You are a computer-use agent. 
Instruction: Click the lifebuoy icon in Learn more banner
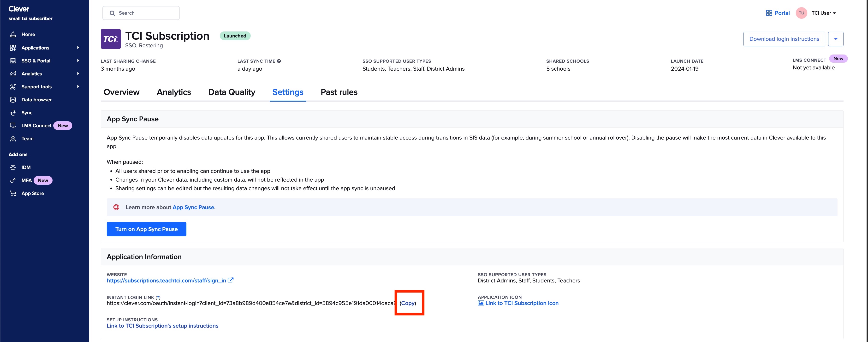[116, 207]
